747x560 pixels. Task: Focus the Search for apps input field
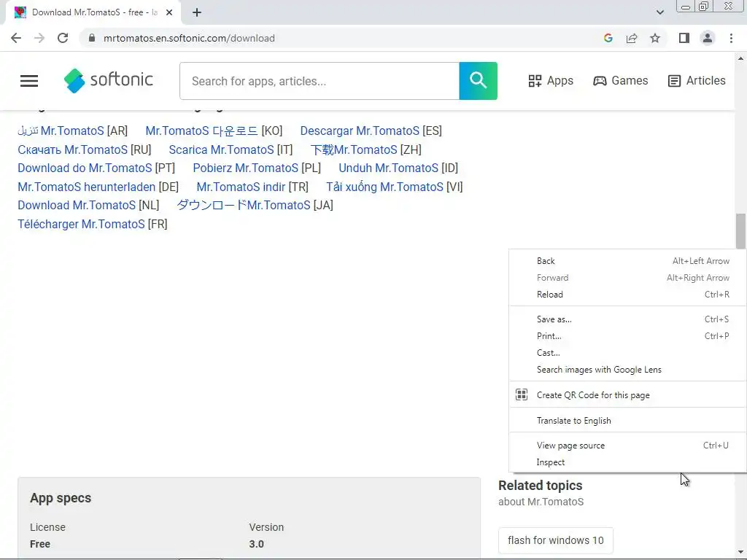click(320, 81)
